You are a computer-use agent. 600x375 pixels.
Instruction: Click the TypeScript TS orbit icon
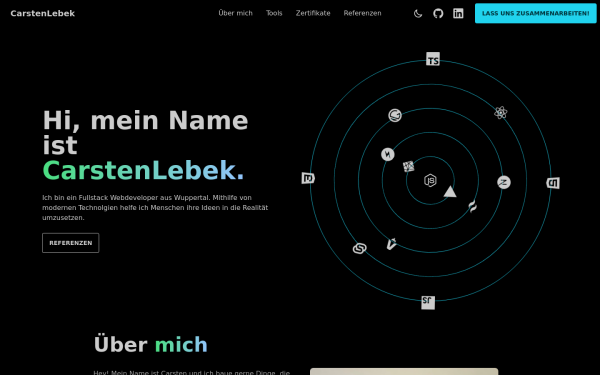point(433,59)
